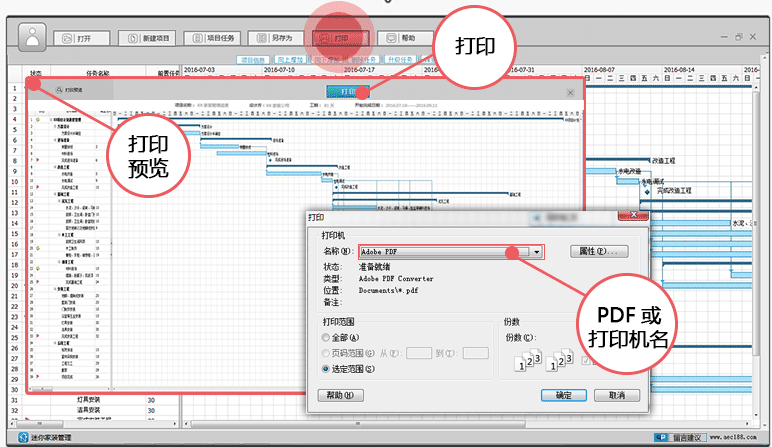Click the 打印 button in the top toolbar
Viewport: 772px width, 447px height.
point(340,38)
